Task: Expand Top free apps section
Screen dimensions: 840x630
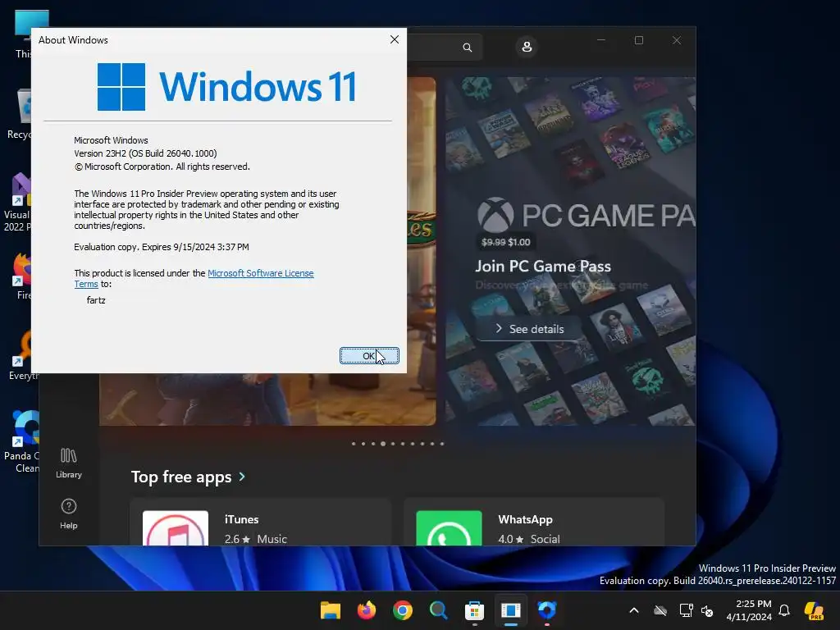Action: click(x=188, y=477)
